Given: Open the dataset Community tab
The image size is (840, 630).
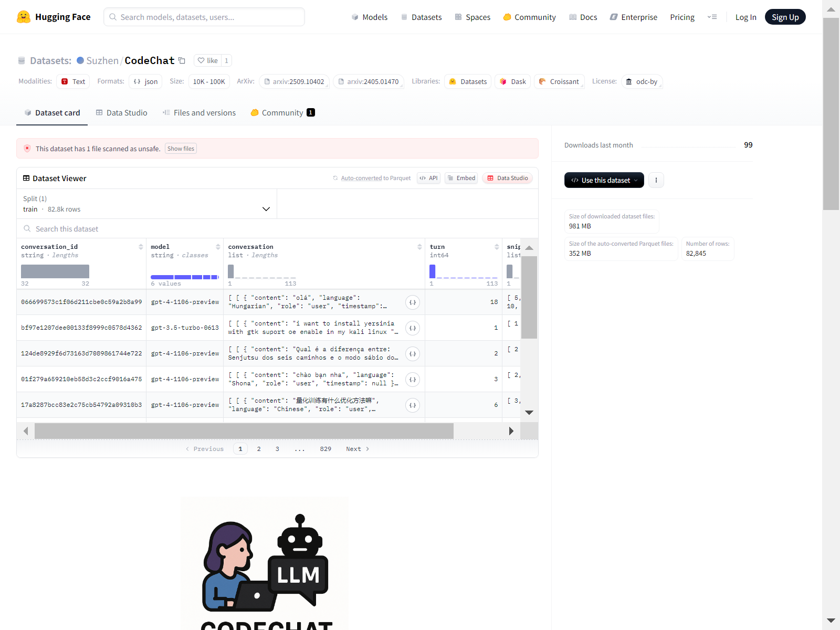Looking at the screenshot, I should tap(282, 113).
